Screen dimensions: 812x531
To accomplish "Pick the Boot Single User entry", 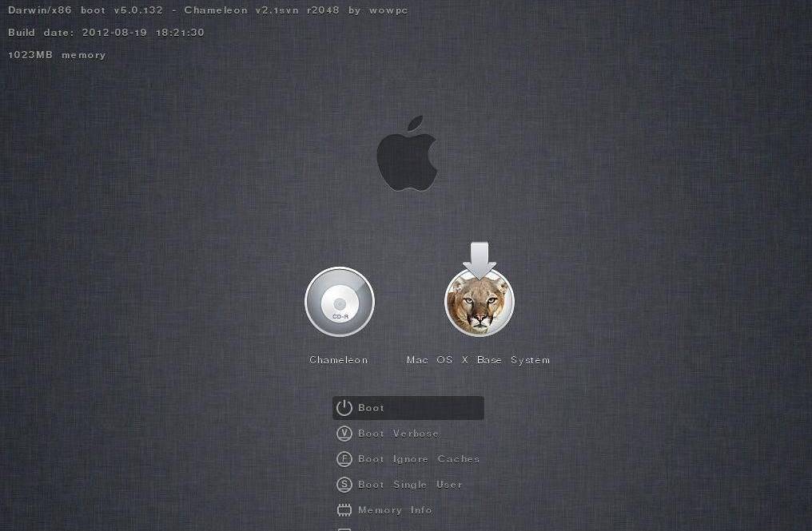I will pyautogui.click(x=410, y=485).
